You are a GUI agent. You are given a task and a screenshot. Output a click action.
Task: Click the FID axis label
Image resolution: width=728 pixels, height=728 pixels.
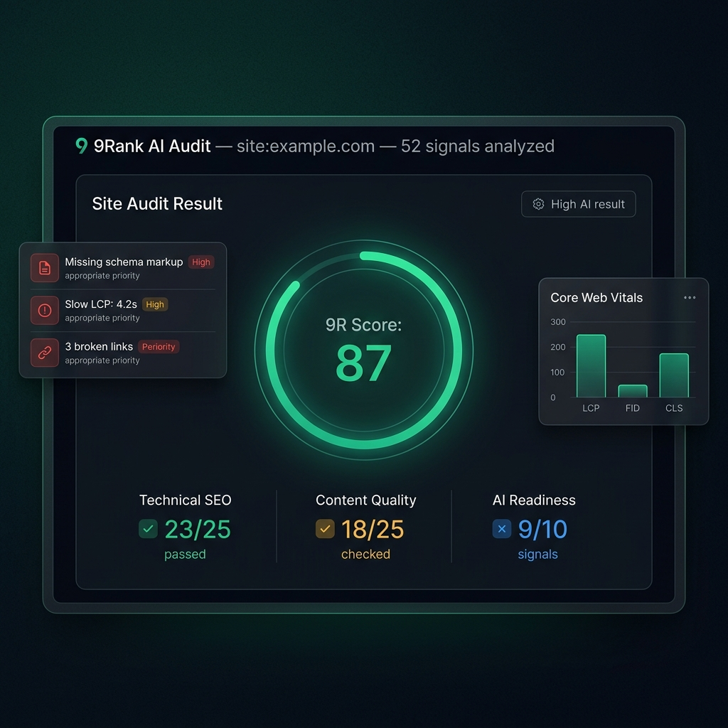632,408
